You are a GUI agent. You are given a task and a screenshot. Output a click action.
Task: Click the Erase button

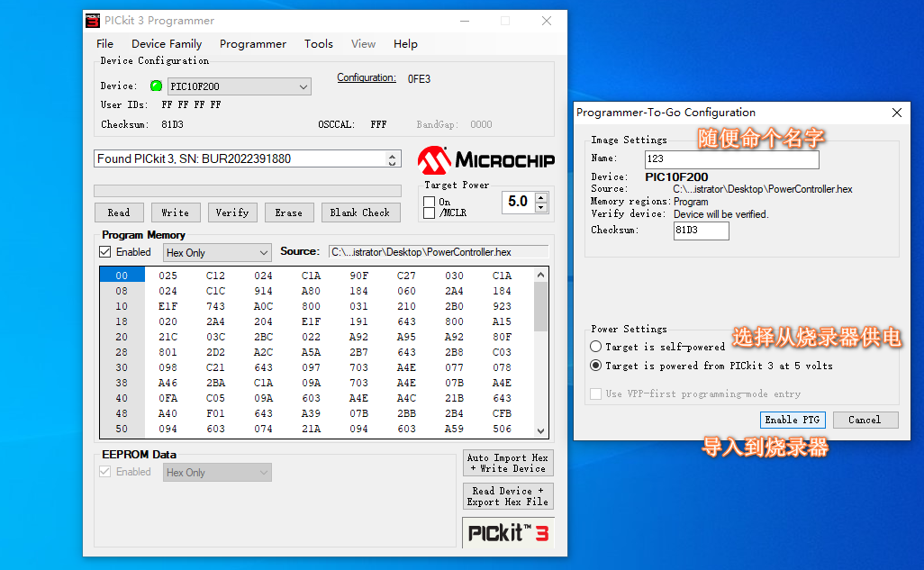coord(289,213)
